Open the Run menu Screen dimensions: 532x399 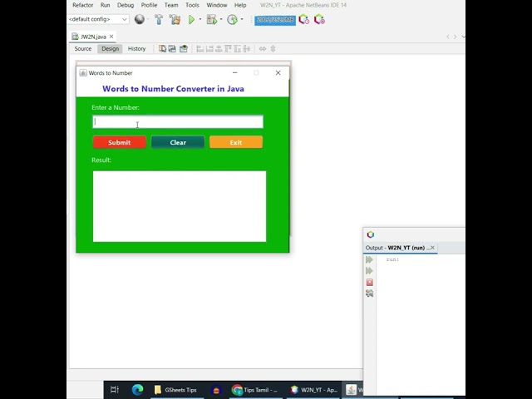[x=106, y=5]
